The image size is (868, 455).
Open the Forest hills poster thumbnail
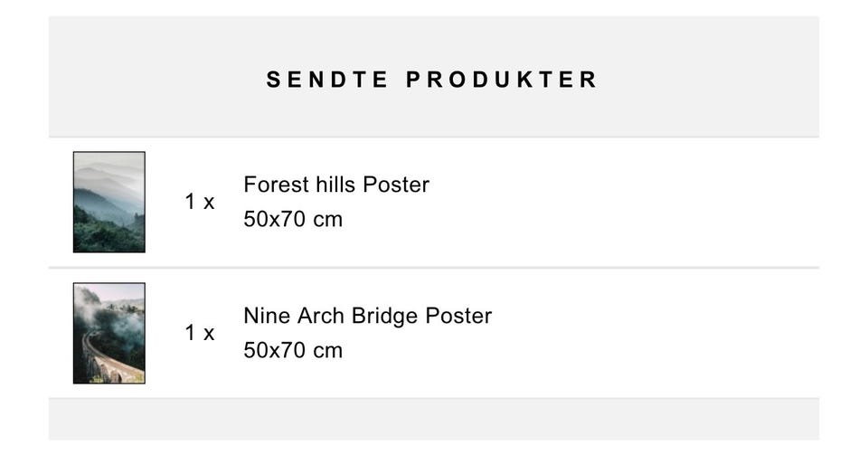[x=108, y=202]
